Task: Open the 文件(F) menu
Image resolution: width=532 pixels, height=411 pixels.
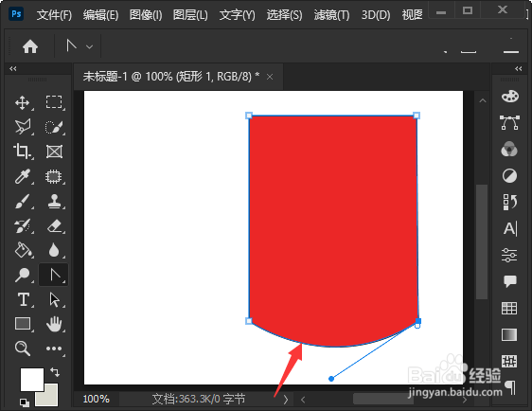Action: (x=54, y=15)
